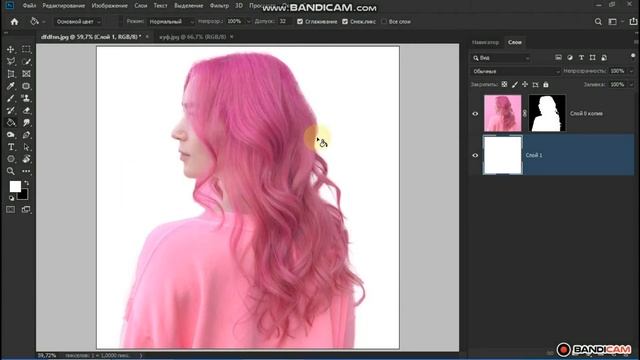Select the Frame tool
Viewport: 640px width, 360px height.
pos(26,74)
